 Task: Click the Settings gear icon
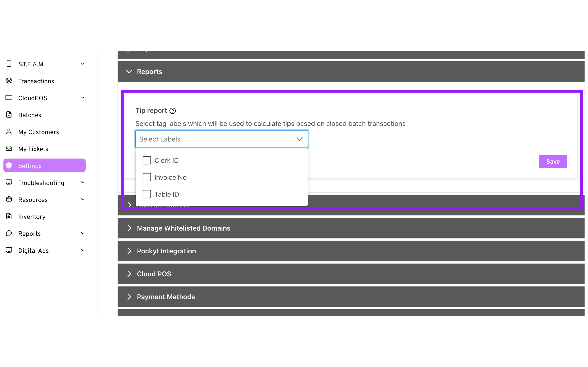pyautogui.click(x=9, y=166)
